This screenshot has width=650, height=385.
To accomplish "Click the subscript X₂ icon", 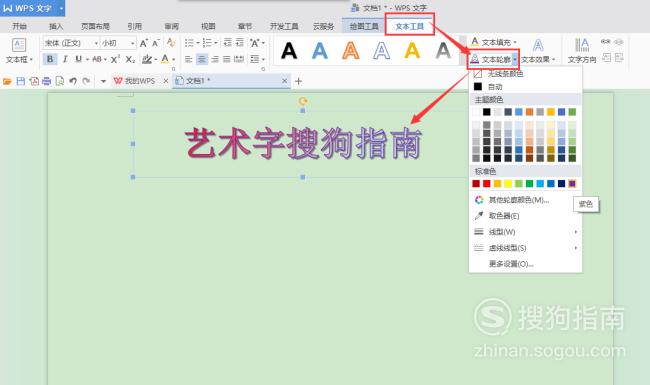I will coord(130,59).
